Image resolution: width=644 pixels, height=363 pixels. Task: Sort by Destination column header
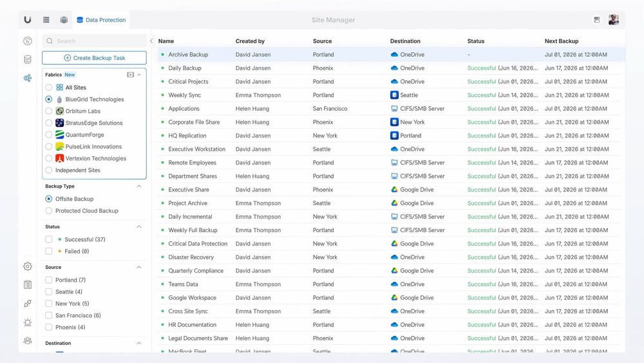pos(405,41)
